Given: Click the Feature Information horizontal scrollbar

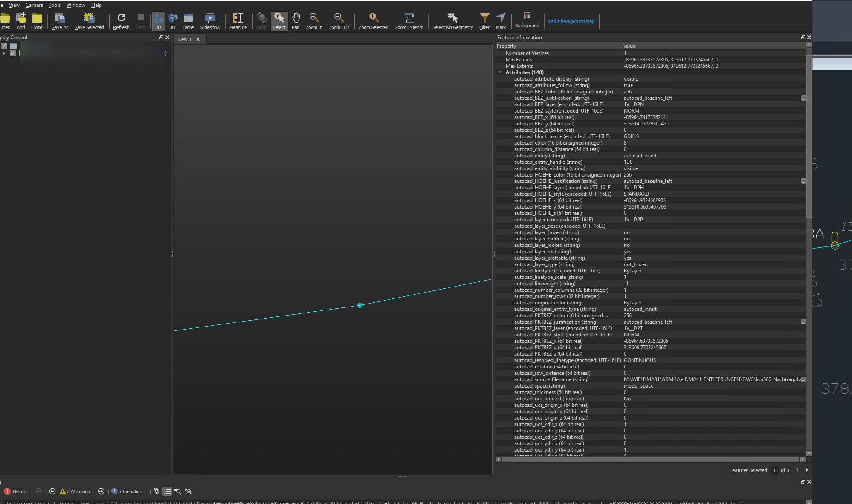Looking at the screenshot, I should (x=651, y=459).
